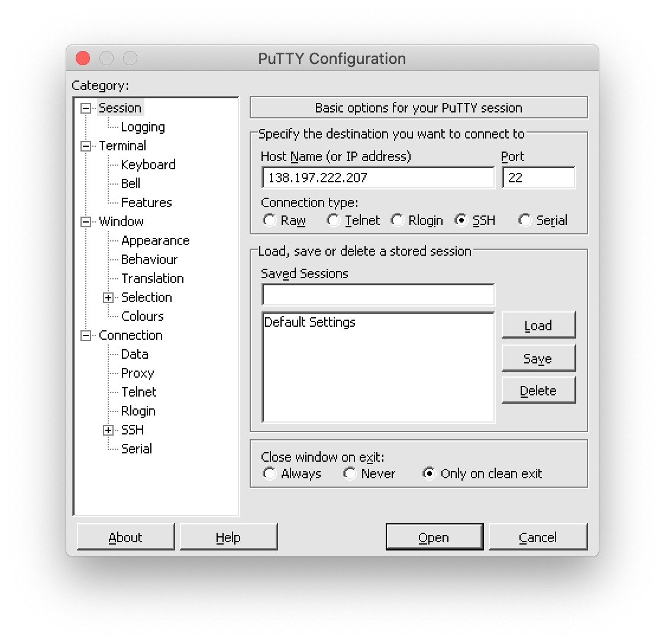
Task: Collapse the Terminal tree node
Action: pos(86,146)
